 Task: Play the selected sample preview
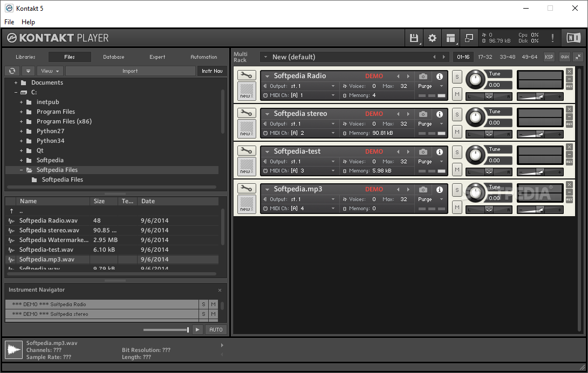tap(197, 329)
